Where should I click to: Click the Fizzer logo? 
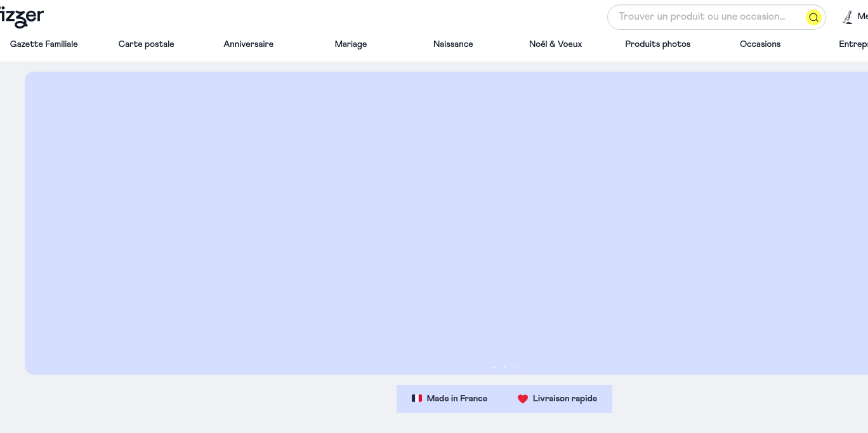click(x=22, y=17)
